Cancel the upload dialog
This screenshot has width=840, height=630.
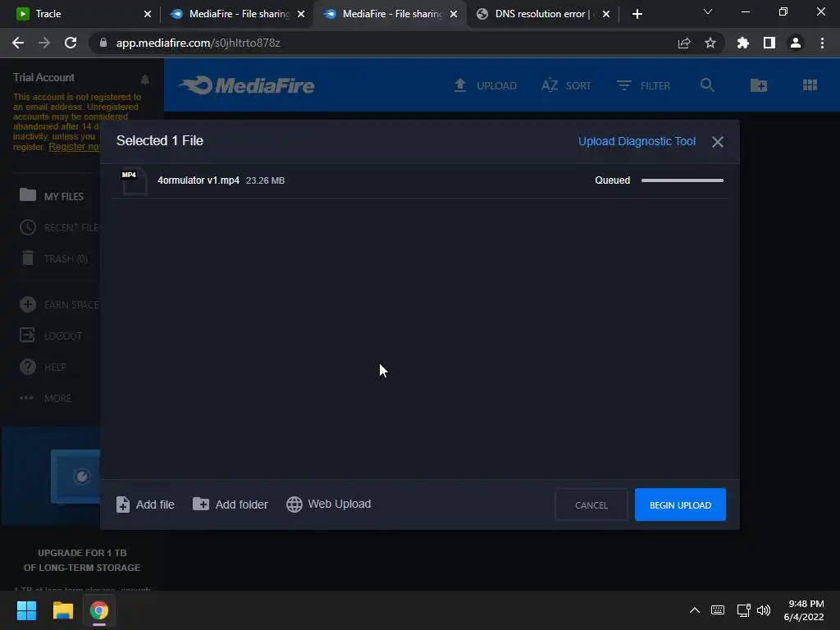click(591, 504)
